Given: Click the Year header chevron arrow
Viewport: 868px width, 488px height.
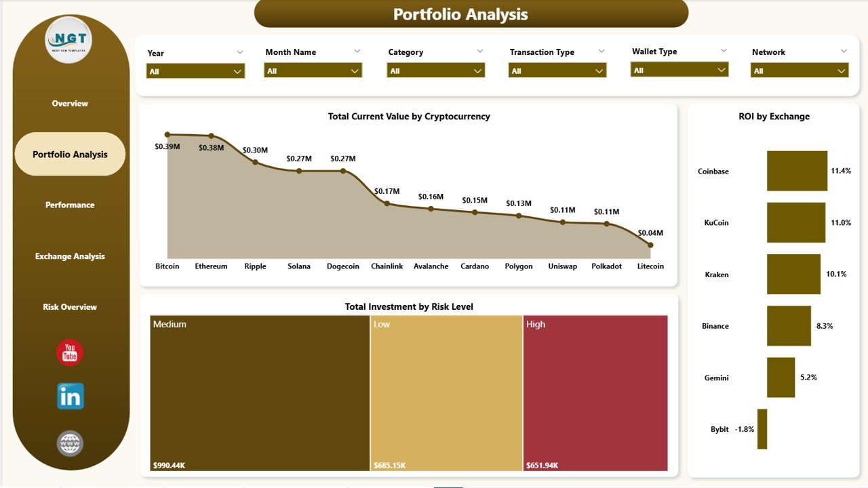Looking at the screenshot, I should coord(241,52).
